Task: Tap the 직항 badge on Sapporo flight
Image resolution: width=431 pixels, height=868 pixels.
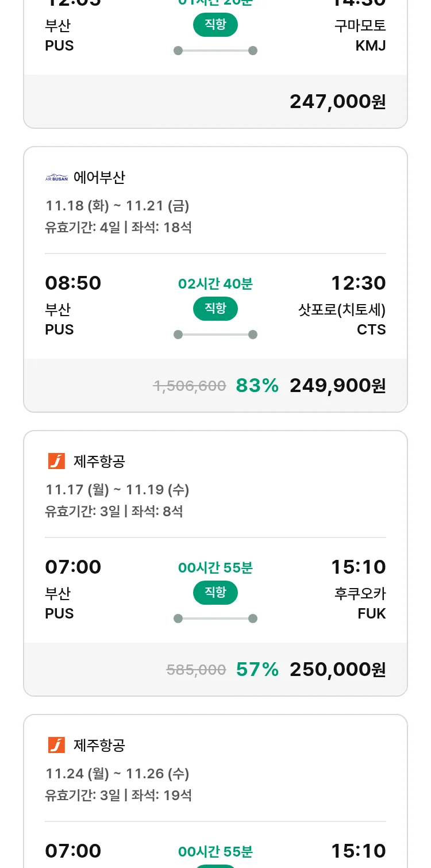Action: point(215,309)
